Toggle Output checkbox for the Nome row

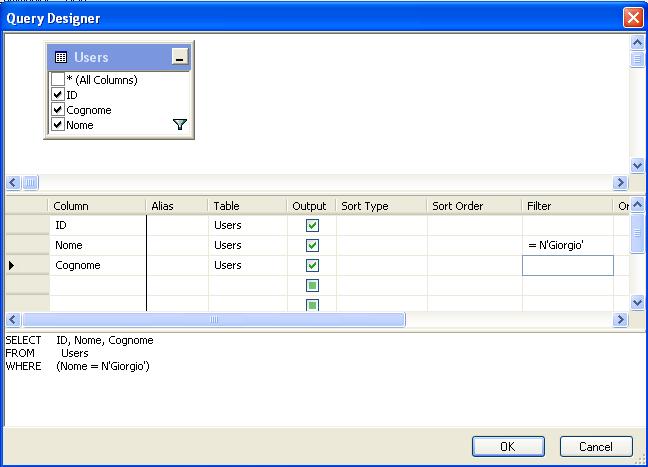pyautogui.click(x=312, y=245)
